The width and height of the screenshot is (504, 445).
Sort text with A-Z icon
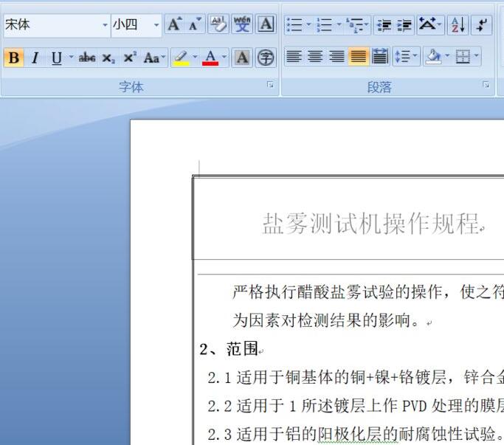(x=458, y=25)
